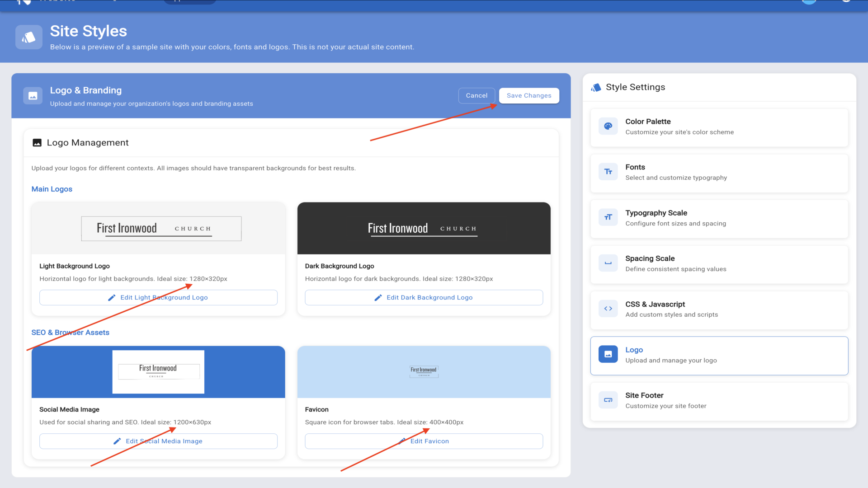Click the Edit Favicon button
This screenshot has width=868, height=488.
[424, 441]
